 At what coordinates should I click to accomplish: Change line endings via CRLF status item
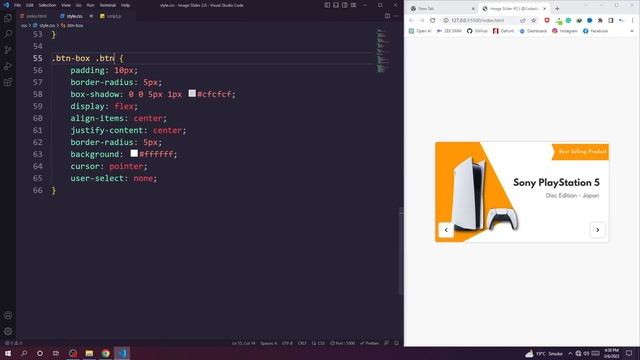tap(302, 343)
